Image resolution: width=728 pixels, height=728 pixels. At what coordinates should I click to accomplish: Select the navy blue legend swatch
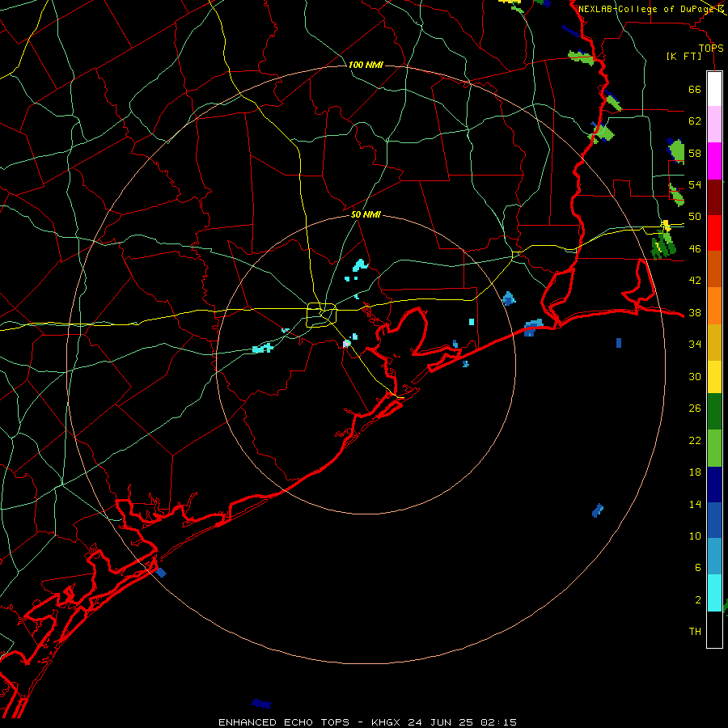point(714,485)
